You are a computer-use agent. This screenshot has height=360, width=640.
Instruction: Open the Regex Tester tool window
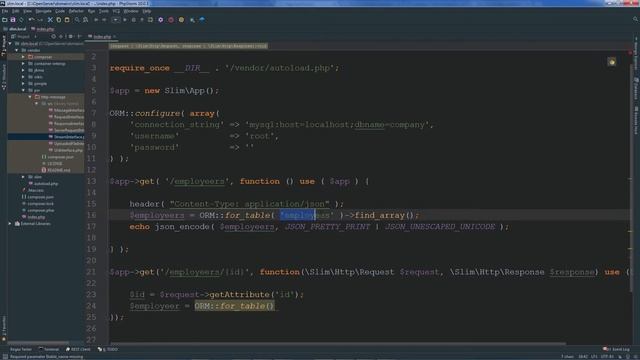tap(20, 349)
